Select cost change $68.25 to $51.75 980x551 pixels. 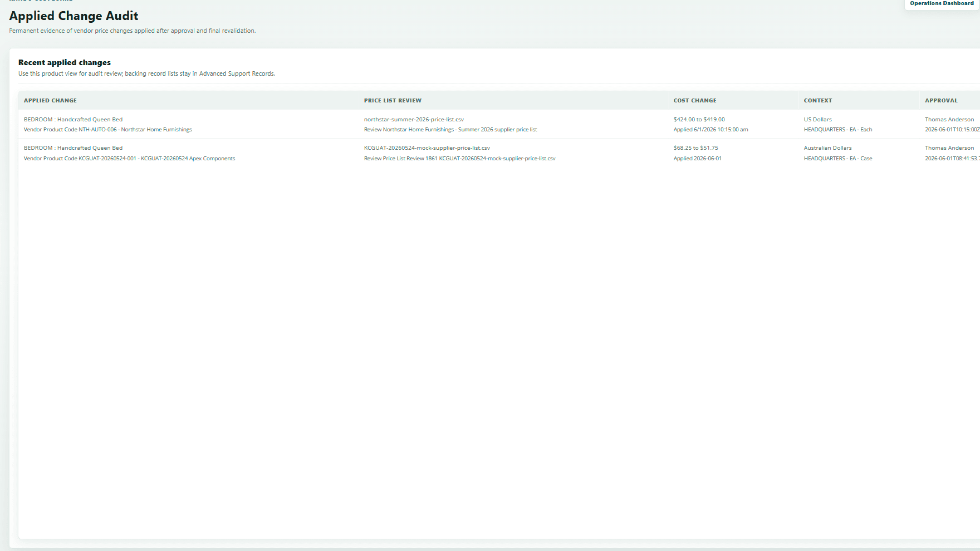695,148
